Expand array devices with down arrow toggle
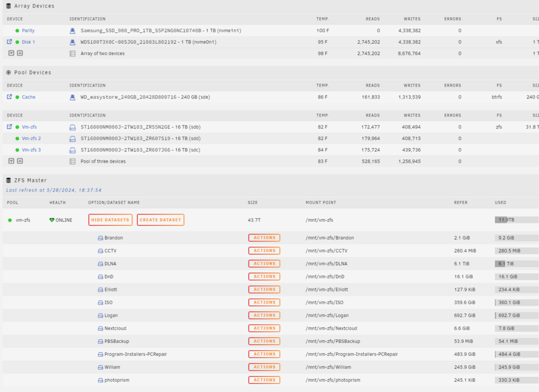 point(11,53)
